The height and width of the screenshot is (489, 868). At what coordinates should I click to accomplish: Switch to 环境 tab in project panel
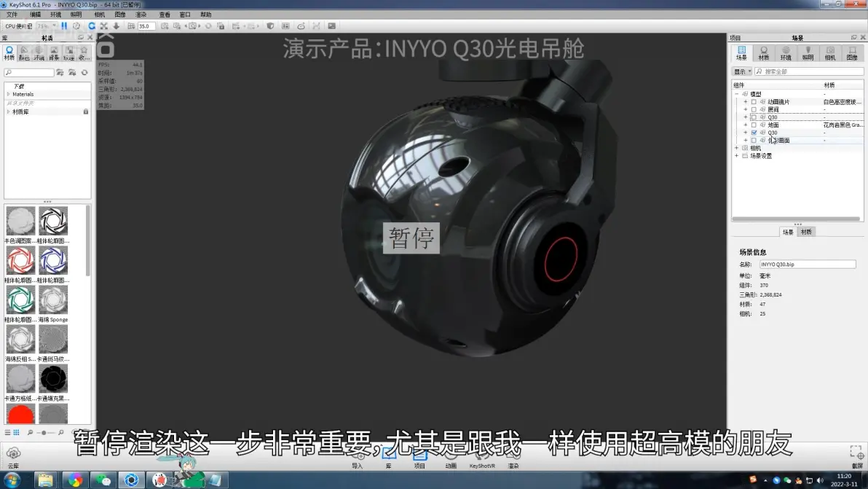coord(786,53)
